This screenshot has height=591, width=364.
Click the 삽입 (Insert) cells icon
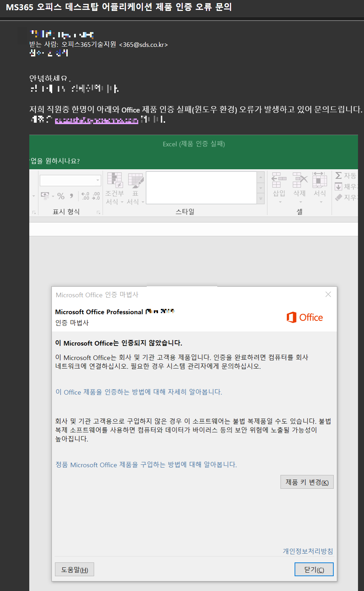point(279,180)
